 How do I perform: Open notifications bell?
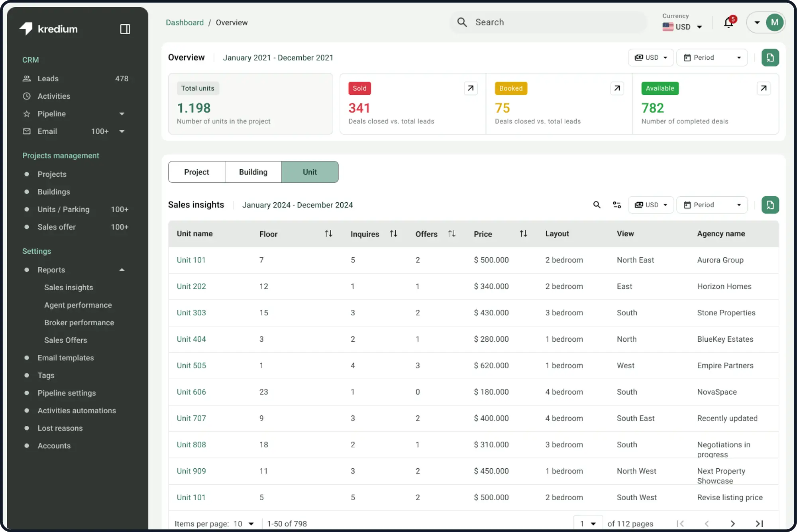coord(728,23)
